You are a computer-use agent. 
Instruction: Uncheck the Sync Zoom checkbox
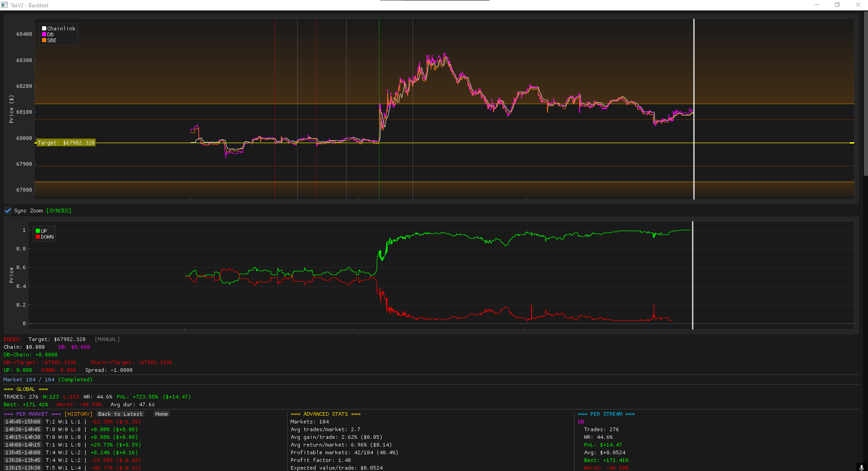pos(8,210)
